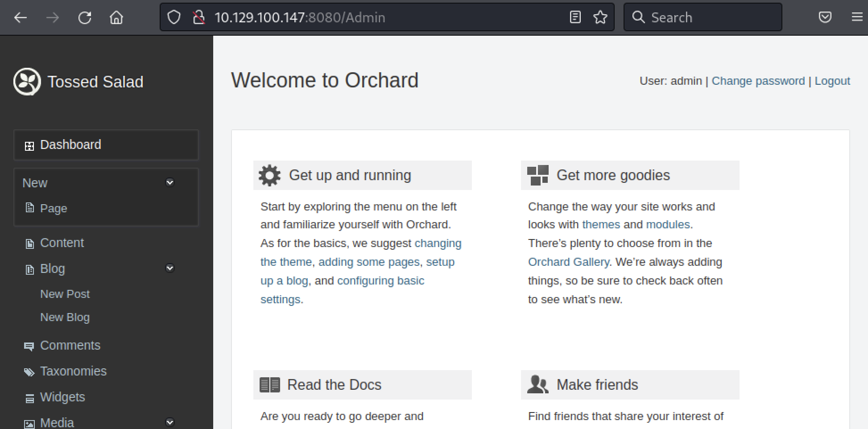Reload the page with the browser refresh icon
The width and height of the screenshot is (868, 429).
(85, 17)
